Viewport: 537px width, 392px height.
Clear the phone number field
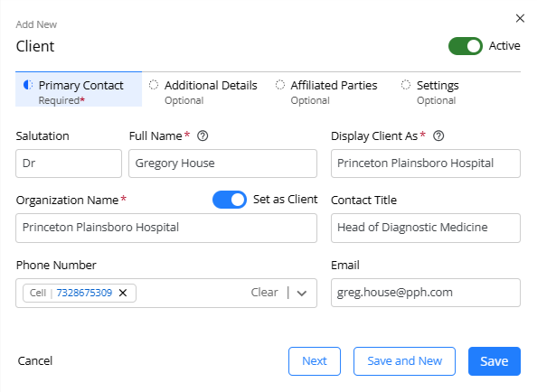coord(264,293)
